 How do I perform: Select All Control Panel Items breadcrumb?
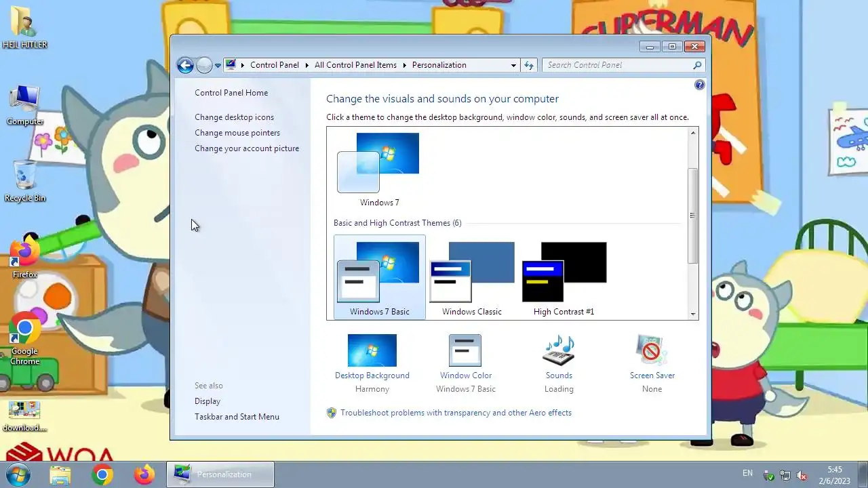pyautogui.click(x=355, y=65)
